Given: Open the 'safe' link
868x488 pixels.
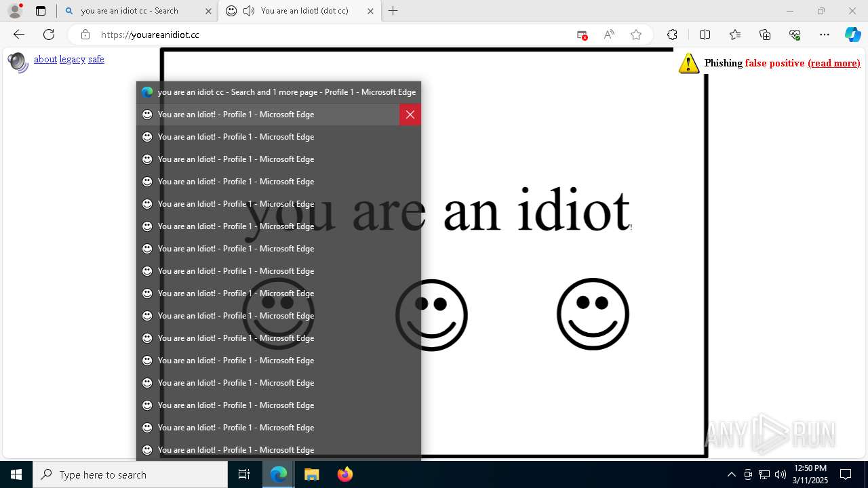Looking at the screenshot, I should point(96,59).
